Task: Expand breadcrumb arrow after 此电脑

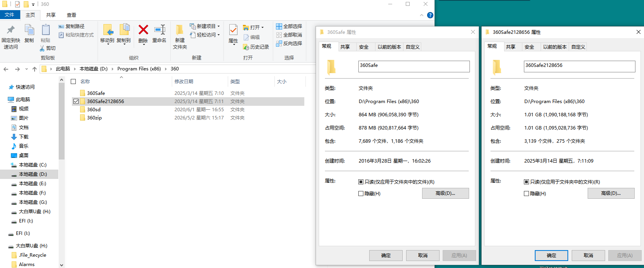Action: (75, 69)
